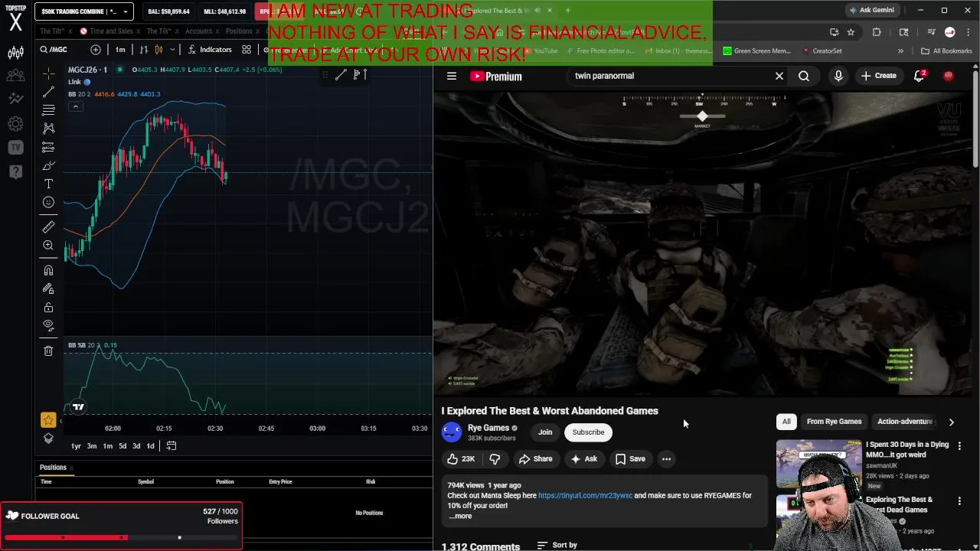Image resolution: width=980 pixels, height=551 pixels.
Task: Click the trash remove objects icon
Action: coord(48,350)
